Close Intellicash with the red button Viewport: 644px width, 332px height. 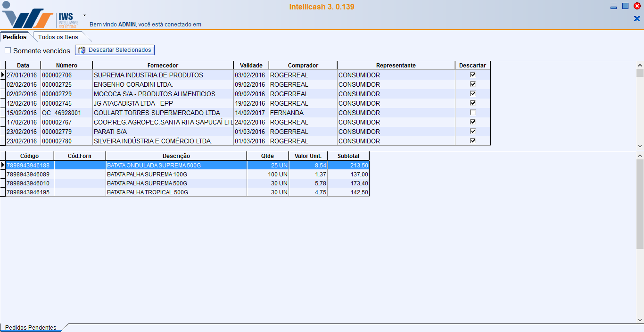click(x=637, y=6)
